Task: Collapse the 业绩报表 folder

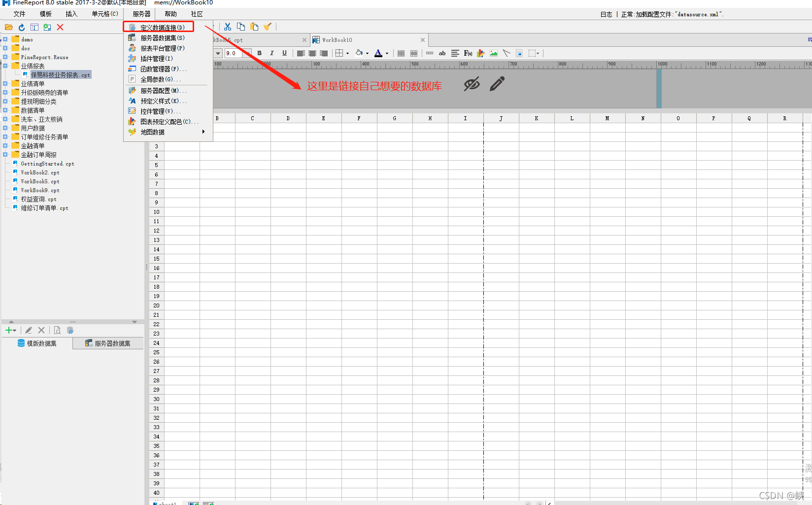Action: 5,66
